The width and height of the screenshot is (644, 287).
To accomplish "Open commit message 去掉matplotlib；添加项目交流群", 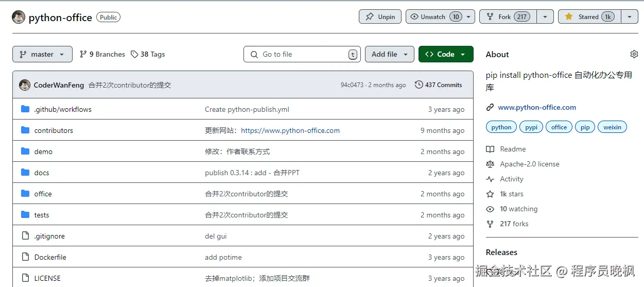I will coord(257,278).
